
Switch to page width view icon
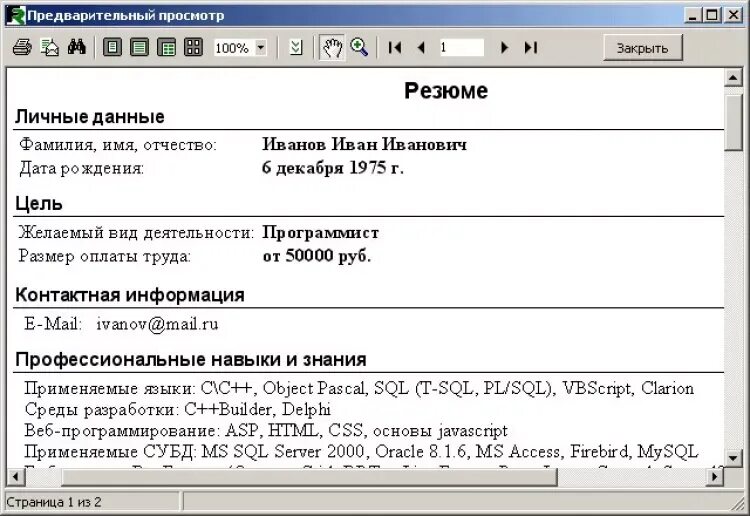pyautogui.click(x=139, y=47)
